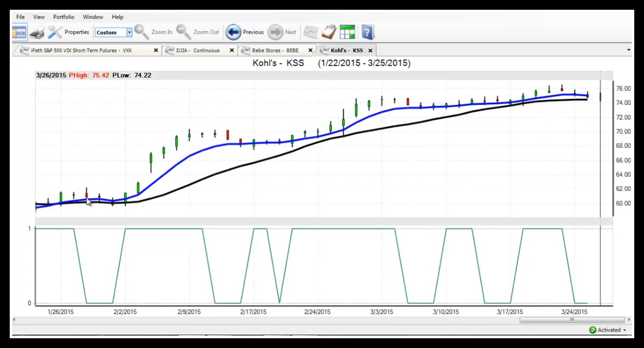
Task: Expand the Custom timeframe dropdown arrow
Action: [129, 33]
